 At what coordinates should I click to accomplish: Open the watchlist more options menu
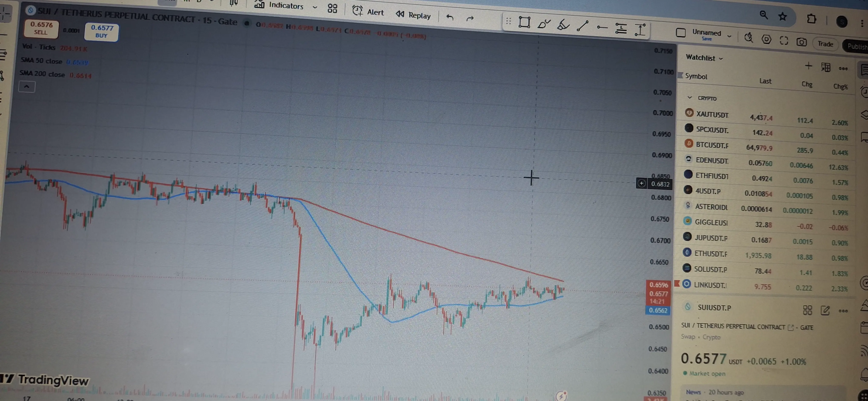click(x=843, y=68)
